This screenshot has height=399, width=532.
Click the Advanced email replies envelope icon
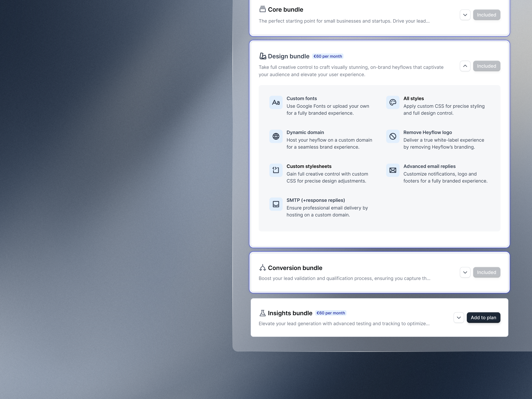coord(393,170)
